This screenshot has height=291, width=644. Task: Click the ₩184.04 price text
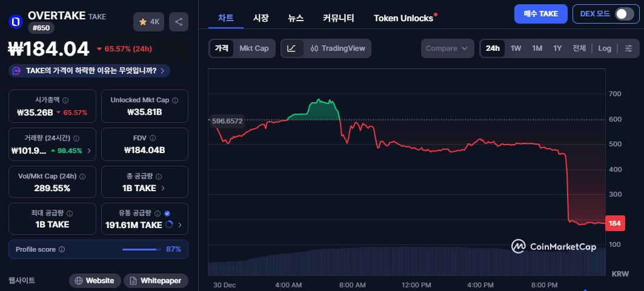pos(49,49)
